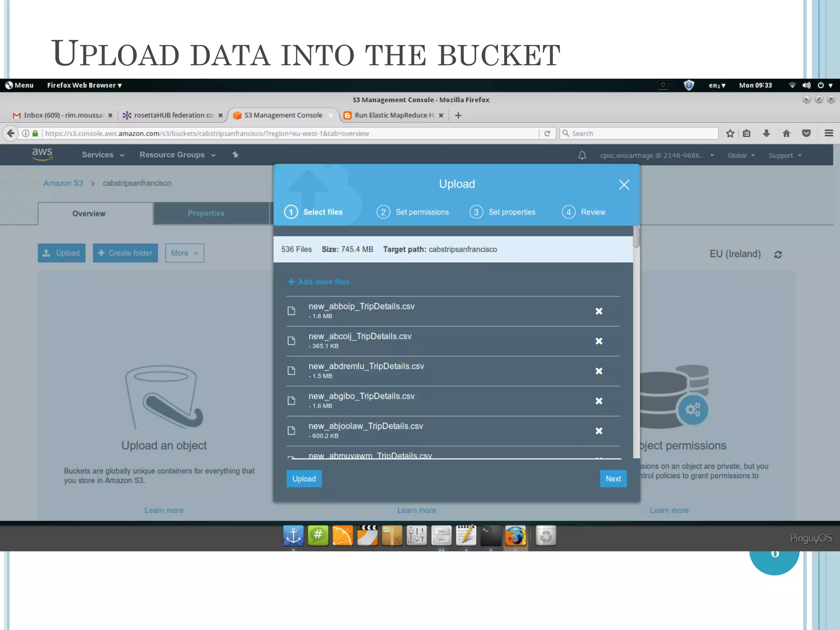Launch the terminal from the dock
Screen dimensions: 840x630
(491, 536)
